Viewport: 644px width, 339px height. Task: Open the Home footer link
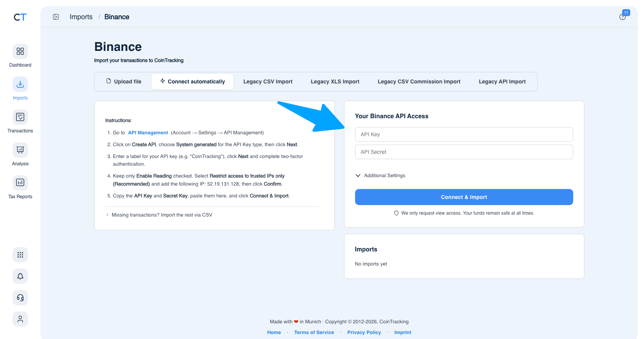click(274, 332)
